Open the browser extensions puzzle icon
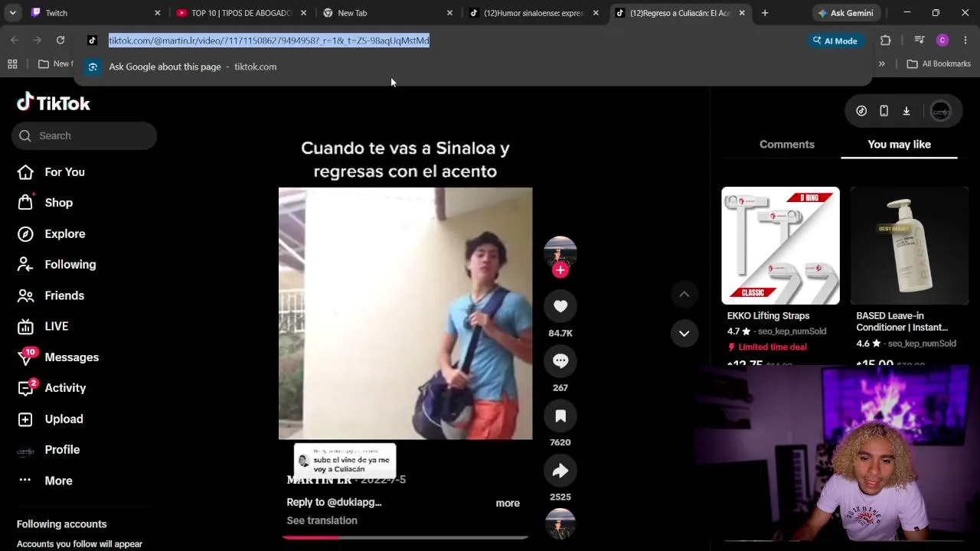The image size is (980, 551). click(x=886, y=41)
